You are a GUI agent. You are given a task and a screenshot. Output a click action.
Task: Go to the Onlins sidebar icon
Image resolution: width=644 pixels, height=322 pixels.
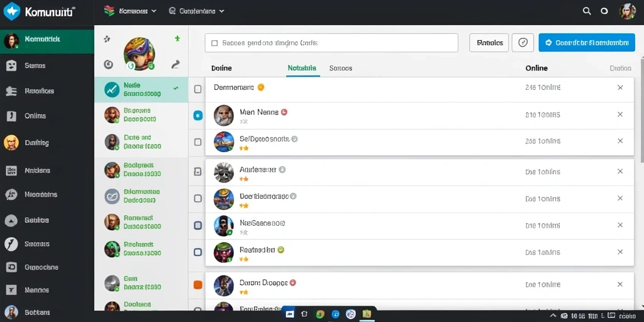click(11, 116)
